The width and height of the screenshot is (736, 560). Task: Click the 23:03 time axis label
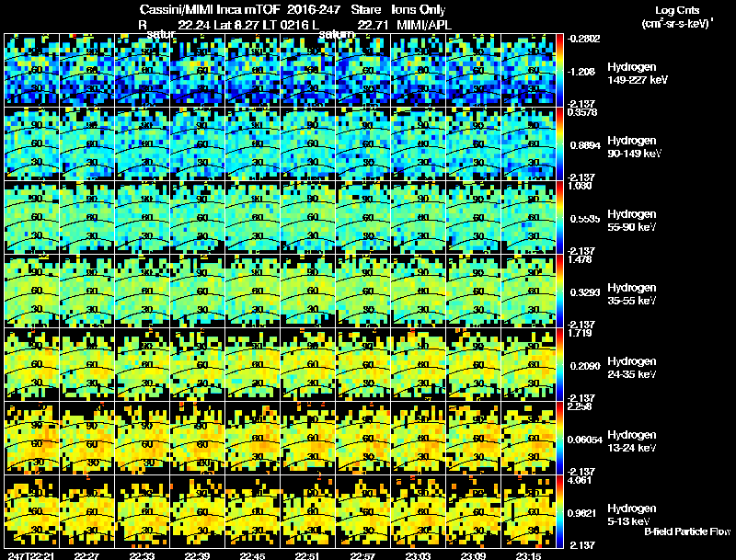click(x=419, y=555)
